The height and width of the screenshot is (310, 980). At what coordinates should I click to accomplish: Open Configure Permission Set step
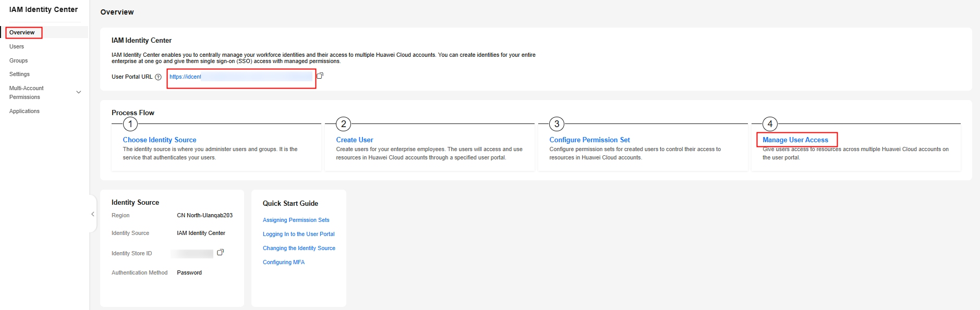589,140
